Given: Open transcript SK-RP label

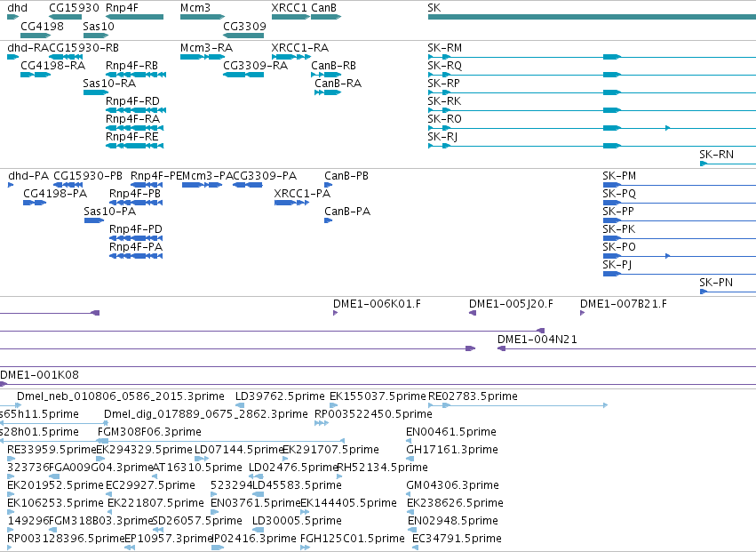Looking at the screenshot, I should (x=443, y=84).
